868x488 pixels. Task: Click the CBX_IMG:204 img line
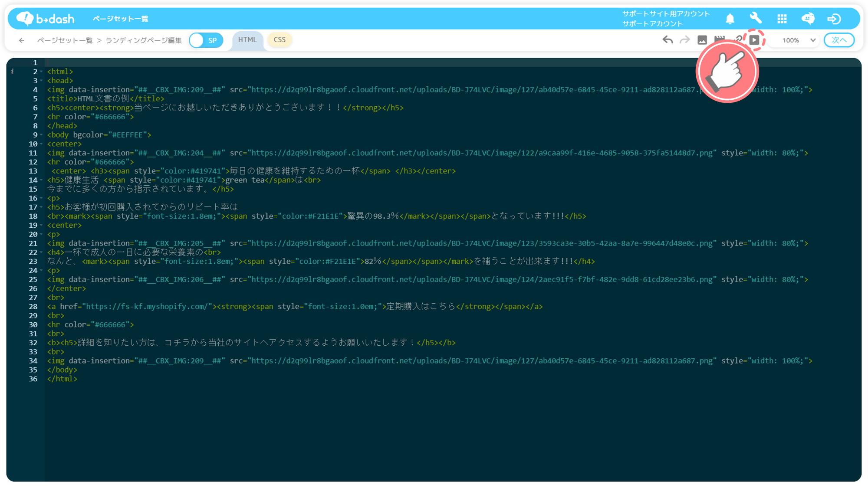[x=427, y=153]
